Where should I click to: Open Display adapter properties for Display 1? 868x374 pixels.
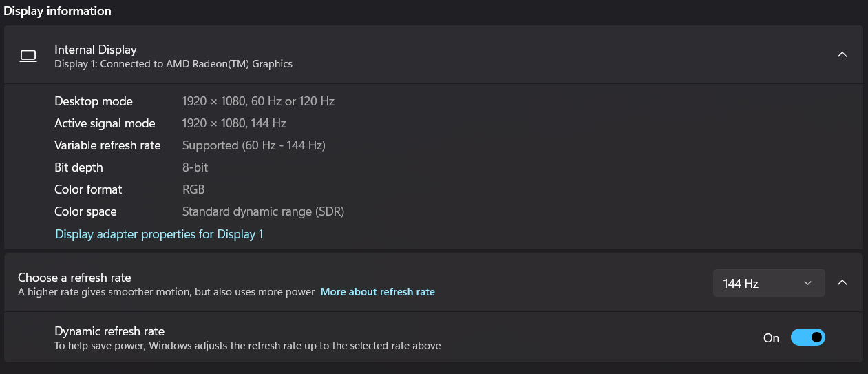click(159, 234)
